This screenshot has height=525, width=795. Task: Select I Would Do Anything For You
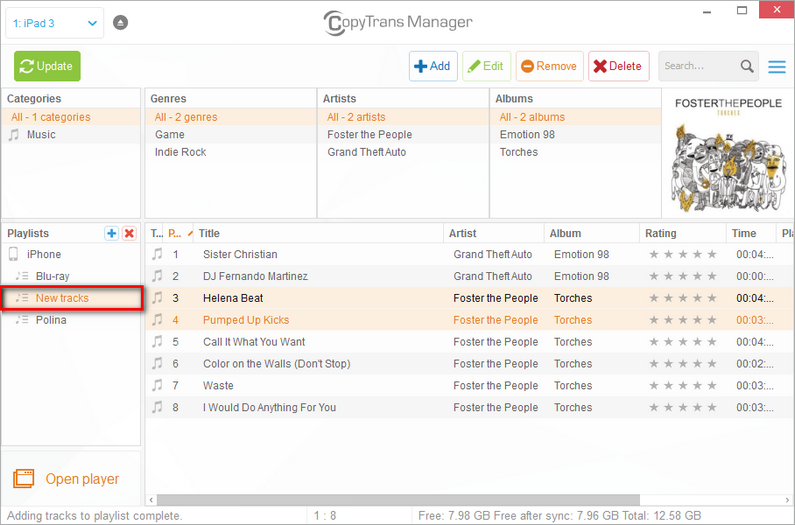click(x=469, y=407)
